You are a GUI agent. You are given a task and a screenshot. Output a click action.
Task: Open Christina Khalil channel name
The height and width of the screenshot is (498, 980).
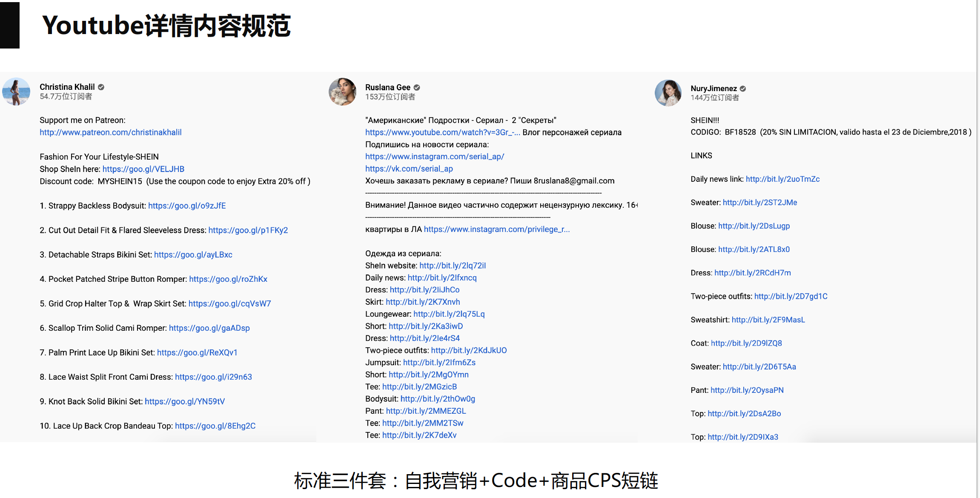click(x=67, y=87)
